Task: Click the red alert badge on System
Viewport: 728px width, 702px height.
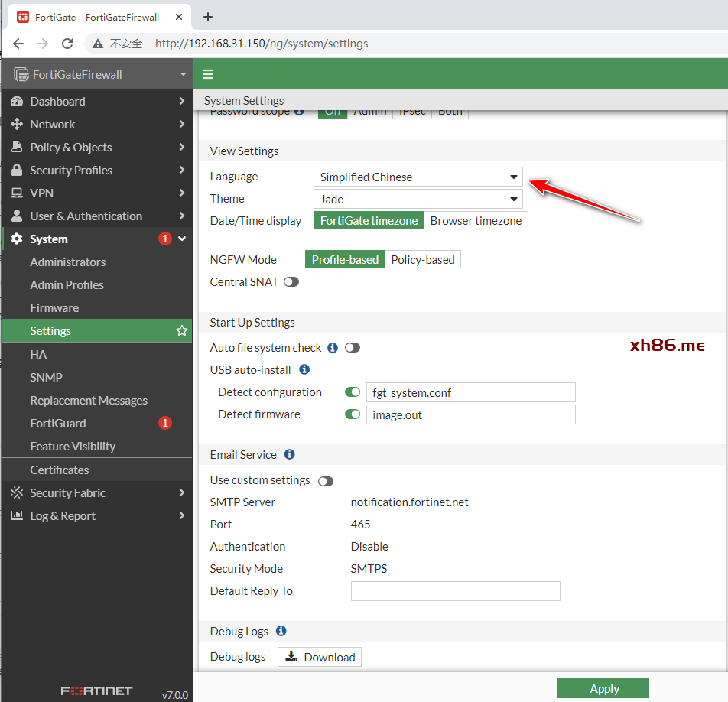Action: point(165,239)
